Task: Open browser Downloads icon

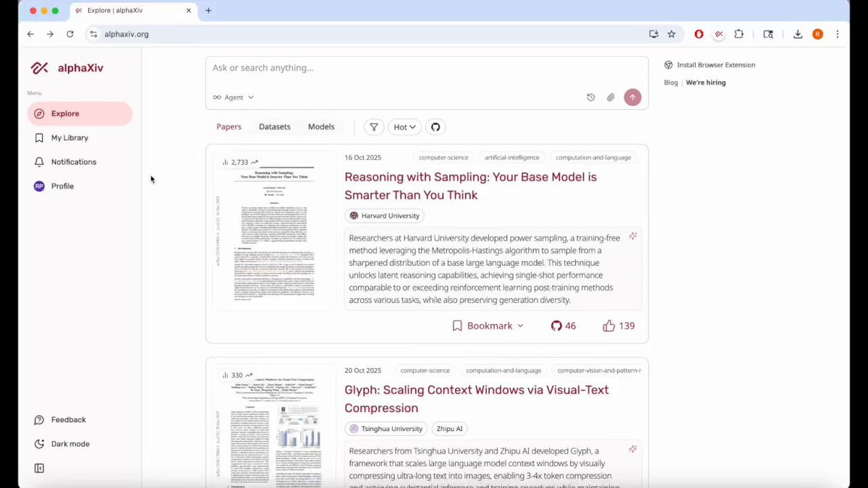Action: click(798, 34)
